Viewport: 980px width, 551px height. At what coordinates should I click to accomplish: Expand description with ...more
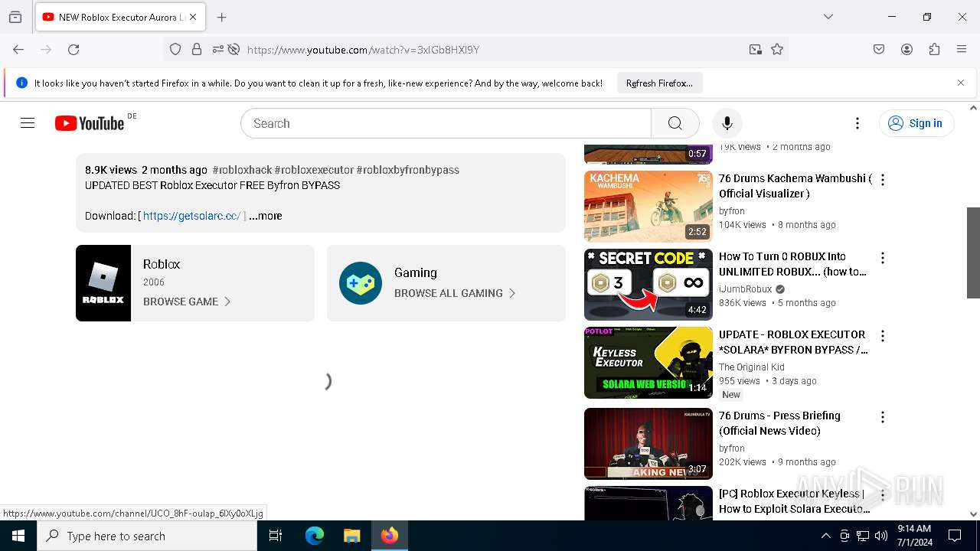click(265, 216)
